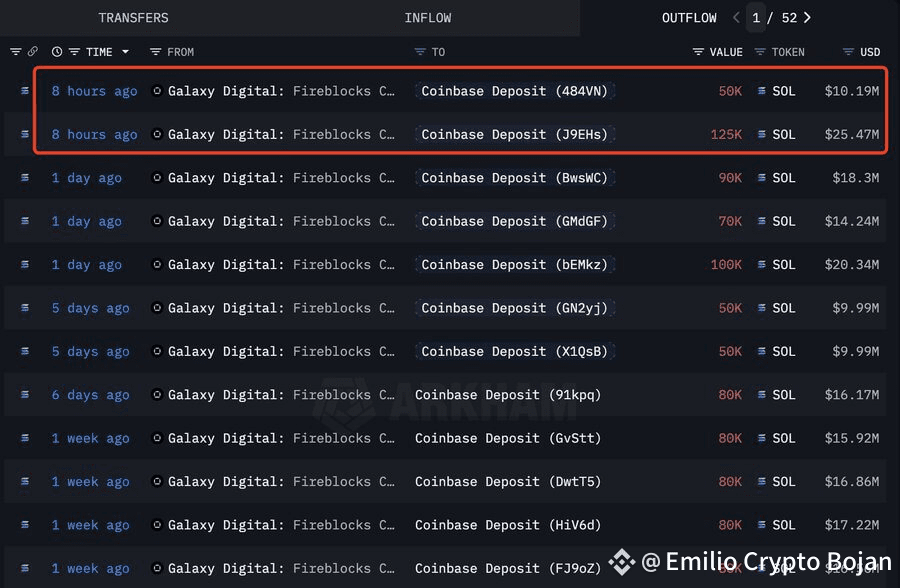
Task: Open the USD column filter
Action: tap(848, 52)
